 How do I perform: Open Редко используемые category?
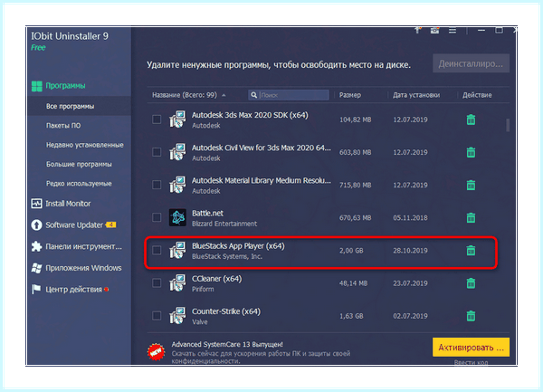(x=79, y=184)
